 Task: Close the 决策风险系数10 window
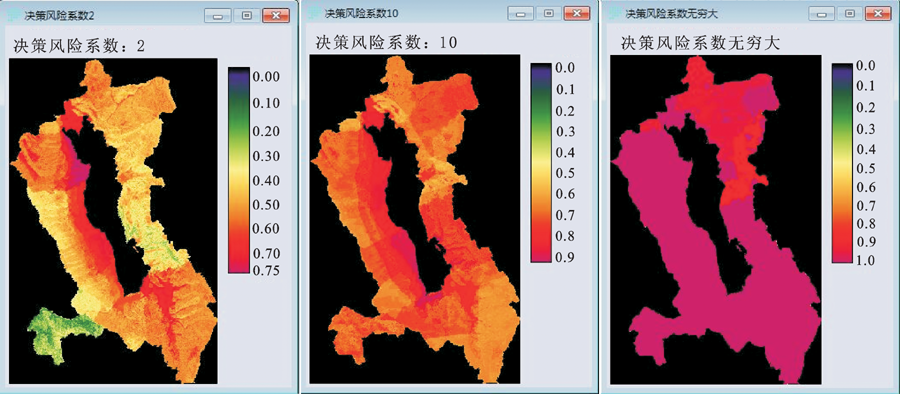click(577, 13)
